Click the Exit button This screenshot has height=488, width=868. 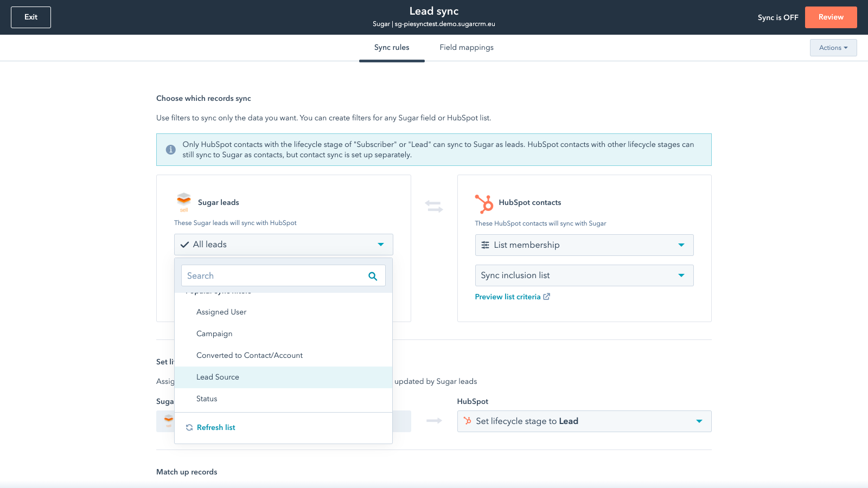[x=30, y=17]
